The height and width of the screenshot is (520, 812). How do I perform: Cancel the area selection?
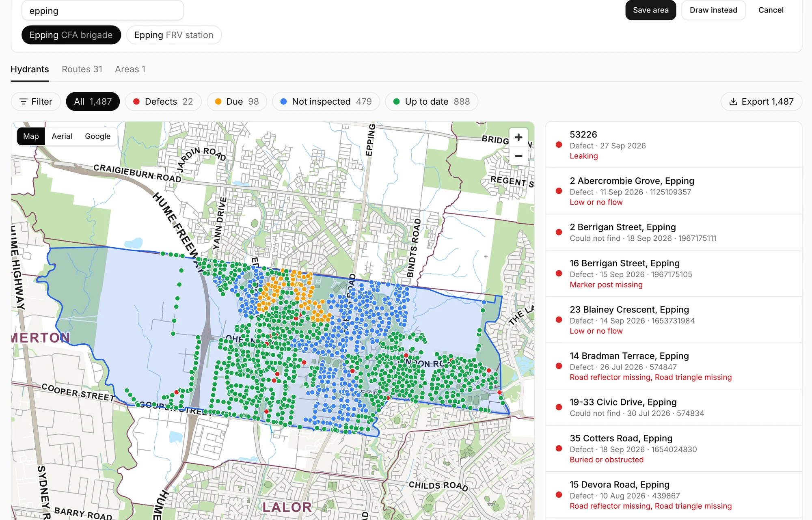pos(771,10)
